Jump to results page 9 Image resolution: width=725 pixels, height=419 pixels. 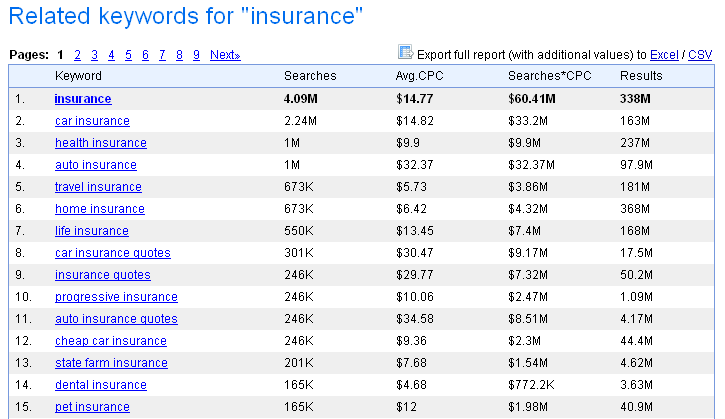click(x=197, y=54)
